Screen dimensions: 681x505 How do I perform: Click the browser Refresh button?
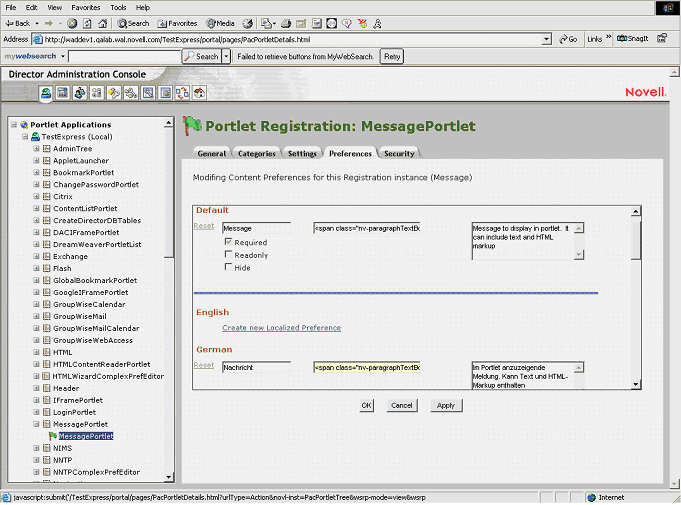point(87,23)
